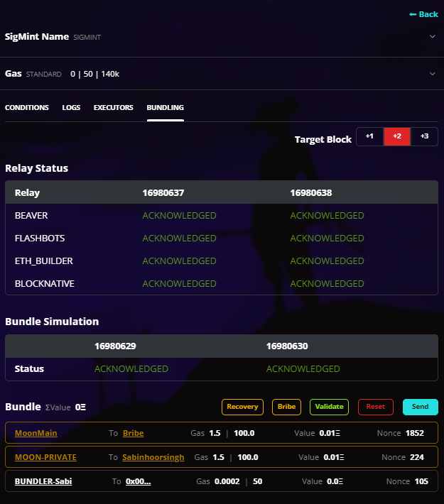Screen dimensions: 444x504
Task: Choose +3 as target block
Action: pos(424,136)
